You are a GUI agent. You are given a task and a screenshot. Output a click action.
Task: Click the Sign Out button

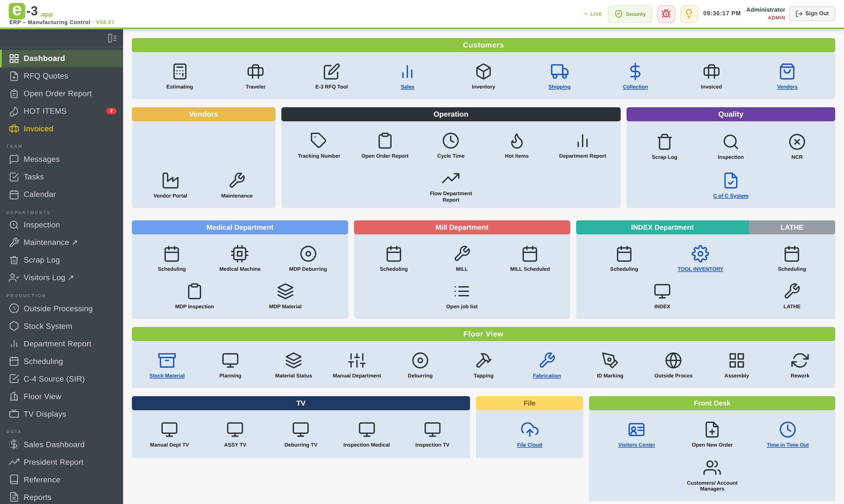point(812,13)
